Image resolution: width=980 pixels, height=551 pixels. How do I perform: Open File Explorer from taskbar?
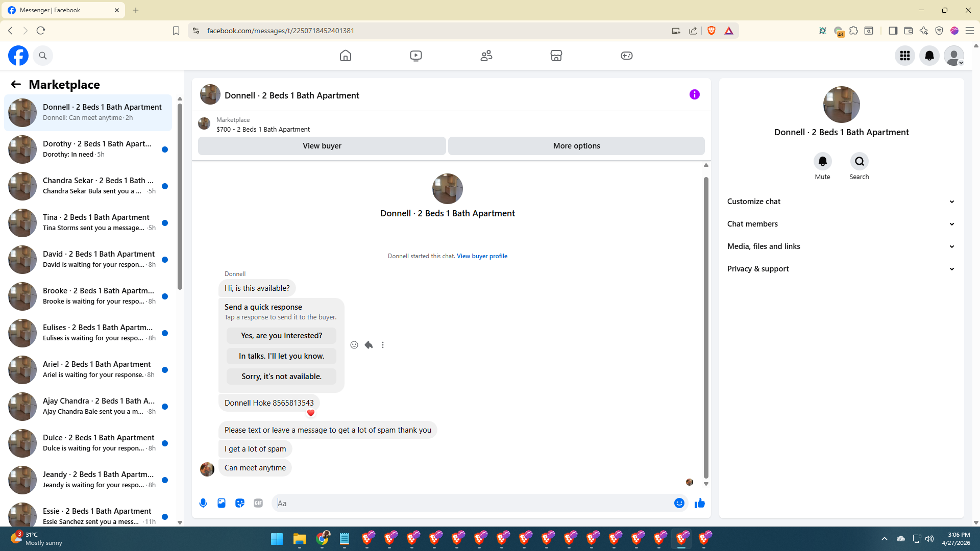point(299,539)
